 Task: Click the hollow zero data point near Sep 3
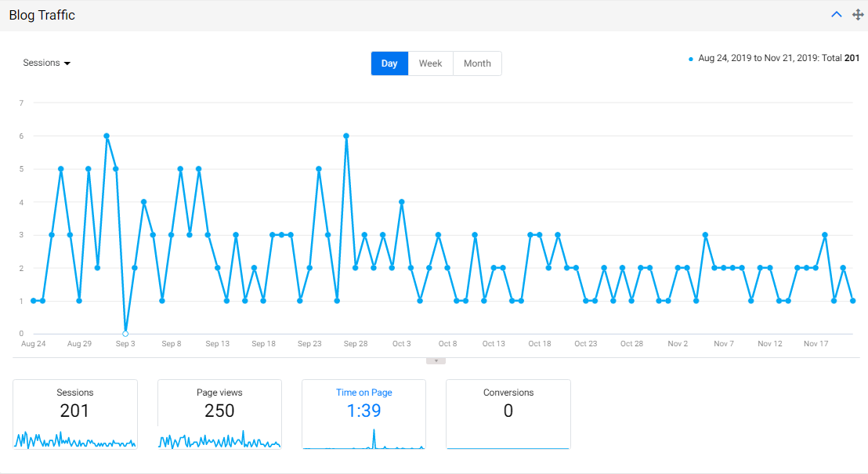point(125,334)
